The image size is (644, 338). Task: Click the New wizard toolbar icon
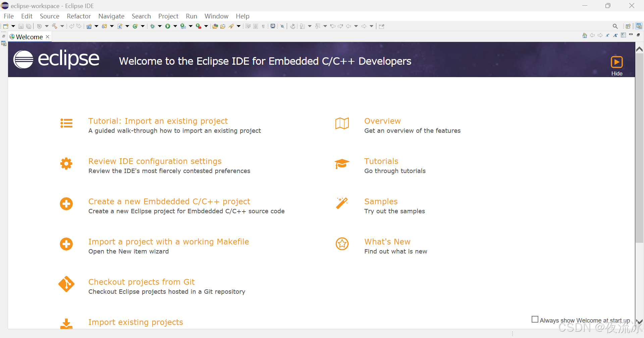(6, 26)
